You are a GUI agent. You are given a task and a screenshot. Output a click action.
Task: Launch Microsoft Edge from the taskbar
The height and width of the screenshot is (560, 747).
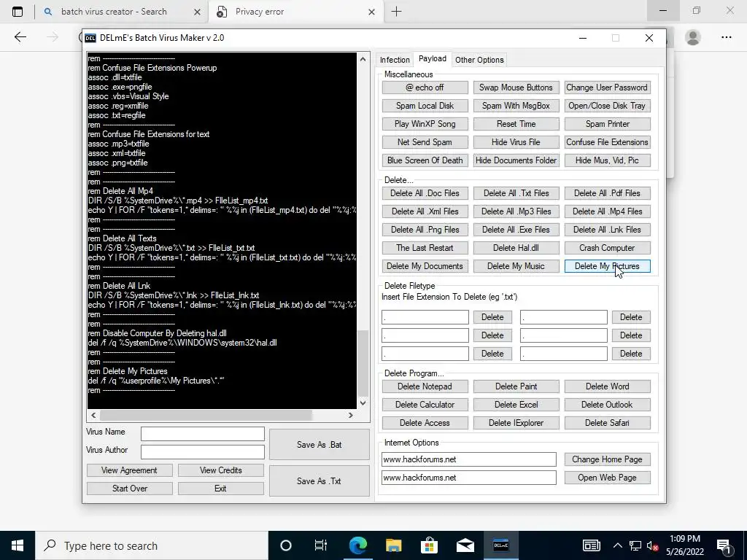coord(357,545)
